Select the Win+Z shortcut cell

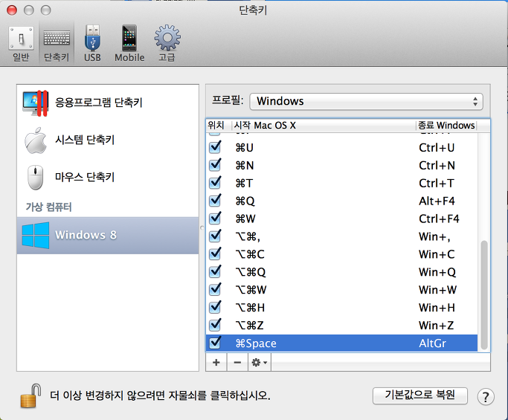click(x=436, y=326)
